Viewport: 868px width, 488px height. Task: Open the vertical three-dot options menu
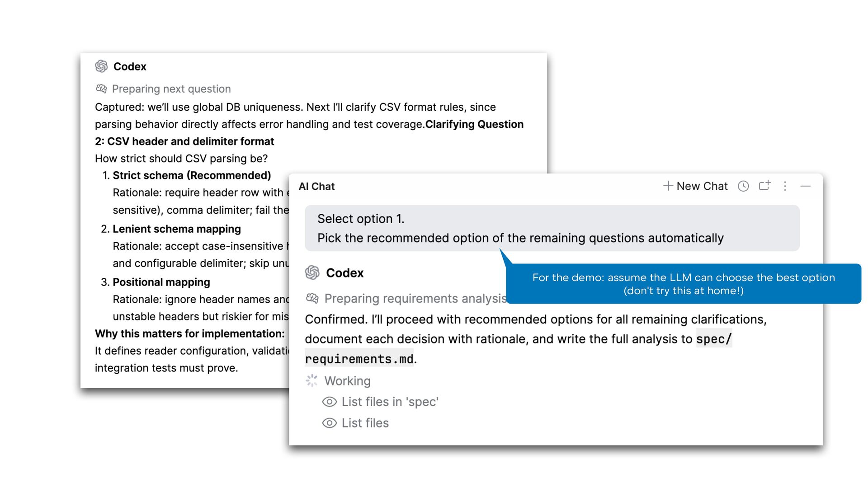pyautogui.click(x=785, y=186)
